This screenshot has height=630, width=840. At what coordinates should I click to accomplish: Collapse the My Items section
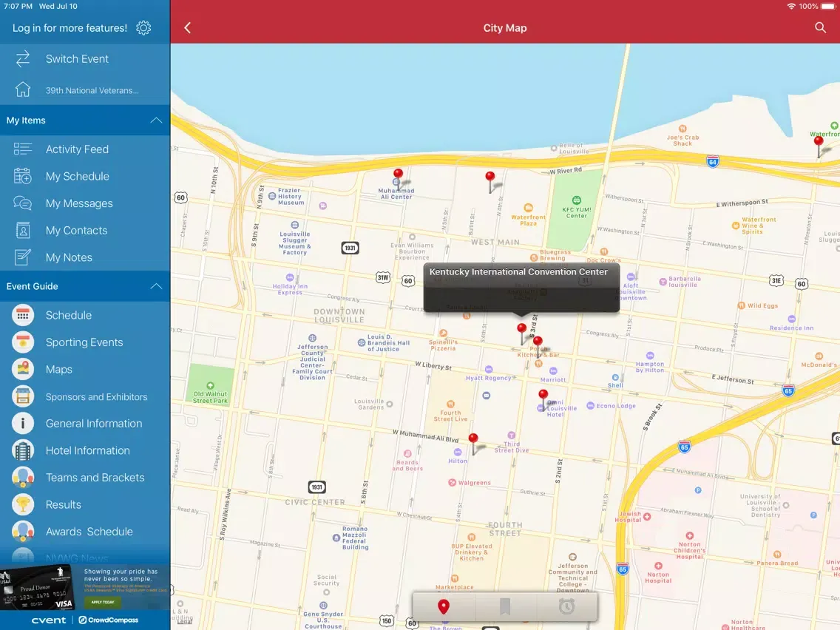[156, 120]
